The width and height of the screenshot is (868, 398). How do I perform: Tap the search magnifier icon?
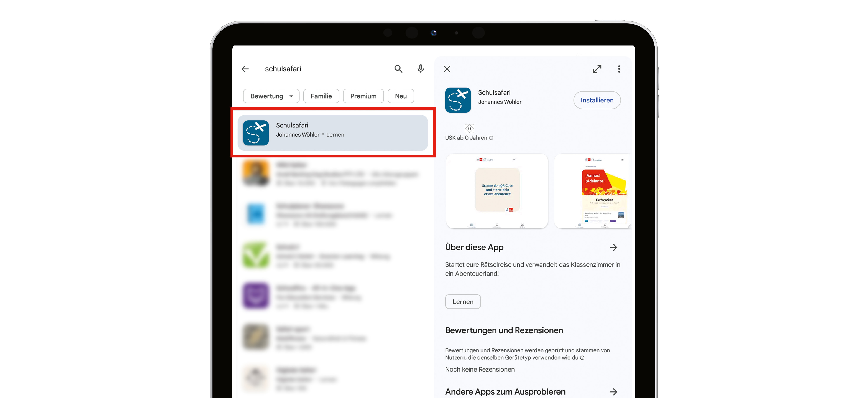(x=398, y=69)
